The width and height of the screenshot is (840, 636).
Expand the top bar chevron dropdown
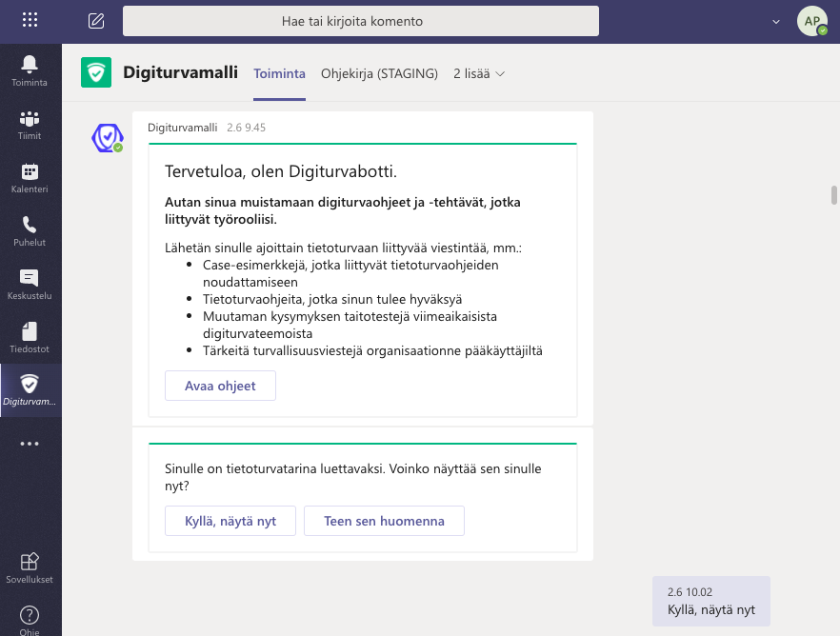(x=775, y=22)
